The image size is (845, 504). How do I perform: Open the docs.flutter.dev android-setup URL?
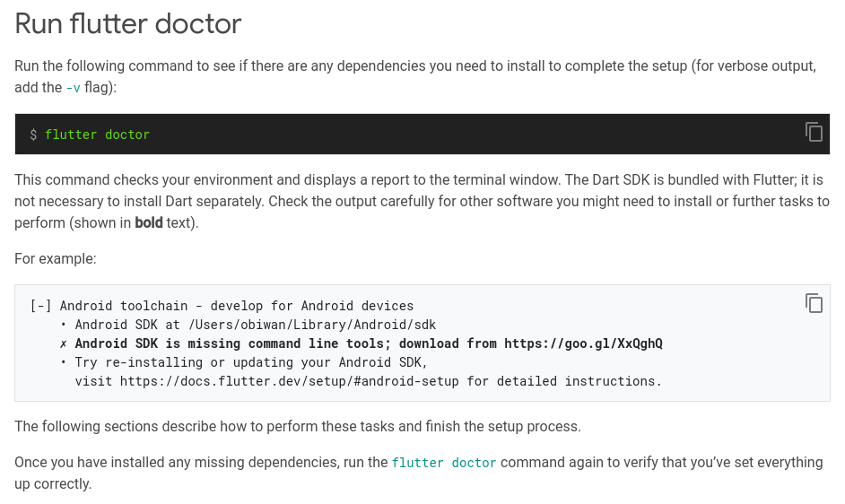coord(289,381)
